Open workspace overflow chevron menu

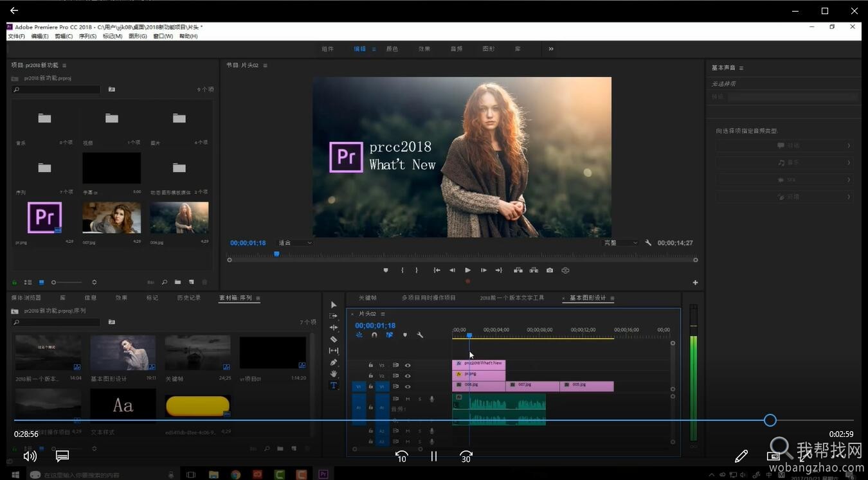pos(551,49)
